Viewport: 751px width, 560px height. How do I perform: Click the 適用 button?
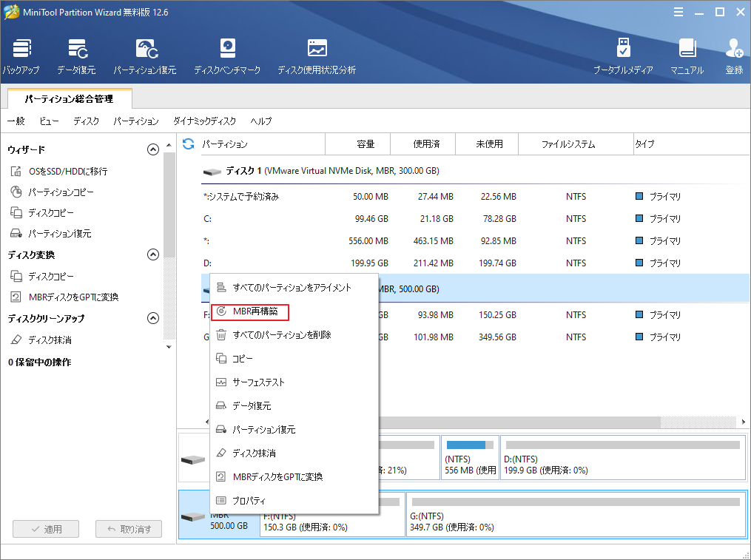coord(45,528)
